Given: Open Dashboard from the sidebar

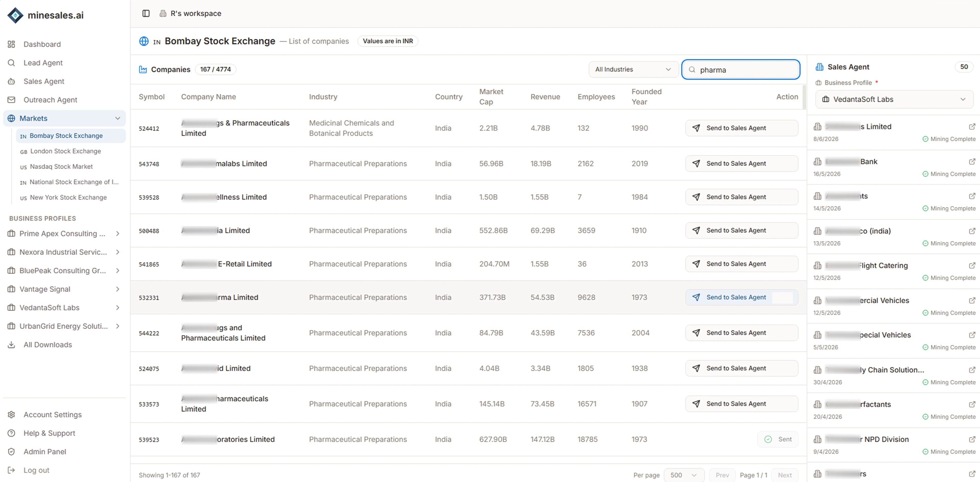Looking at the screenshot, I should coord(42,44).
